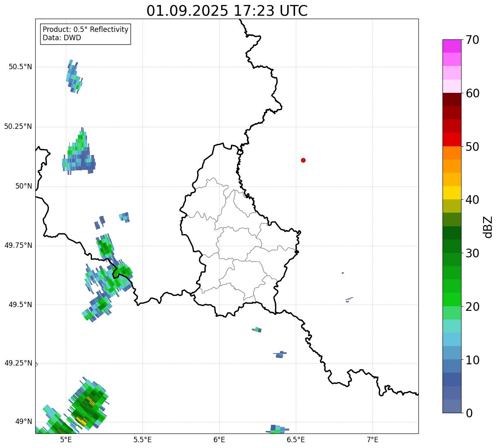
Task: Click the 50.5°N latitude label
Action: (x=20, y=67)
